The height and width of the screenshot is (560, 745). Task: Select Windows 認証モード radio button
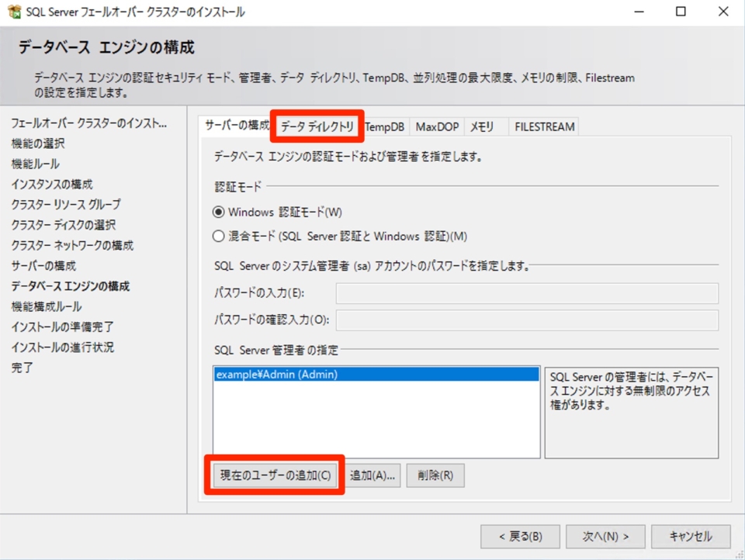pos(218,212)
